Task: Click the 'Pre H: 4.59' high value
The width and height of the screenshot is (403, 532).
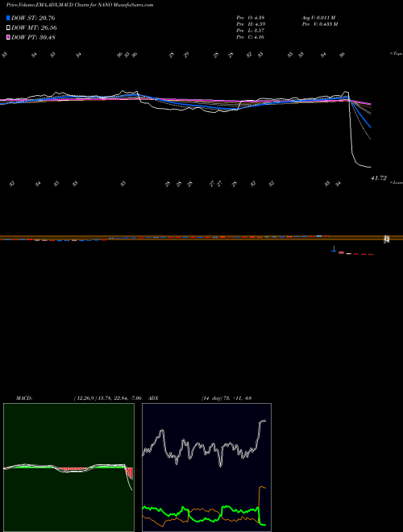Action: [x=251, y=24]
